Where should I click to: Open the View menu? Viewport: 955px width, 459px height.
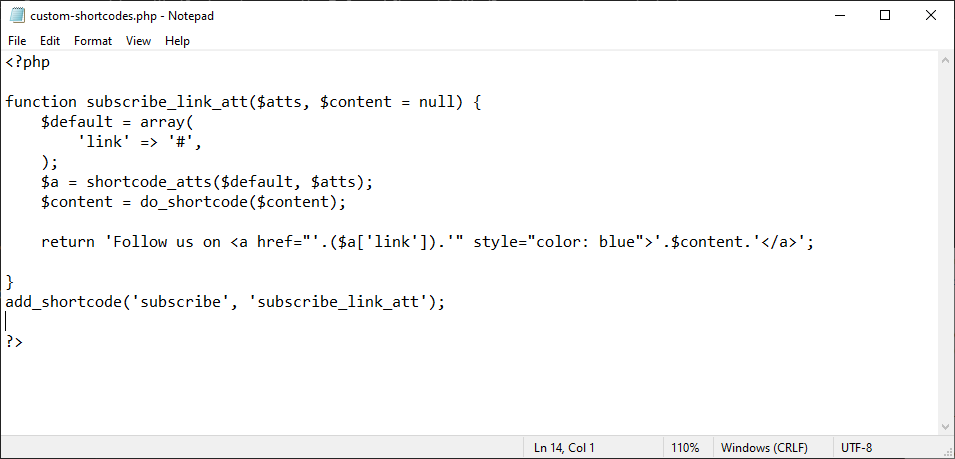138,41
